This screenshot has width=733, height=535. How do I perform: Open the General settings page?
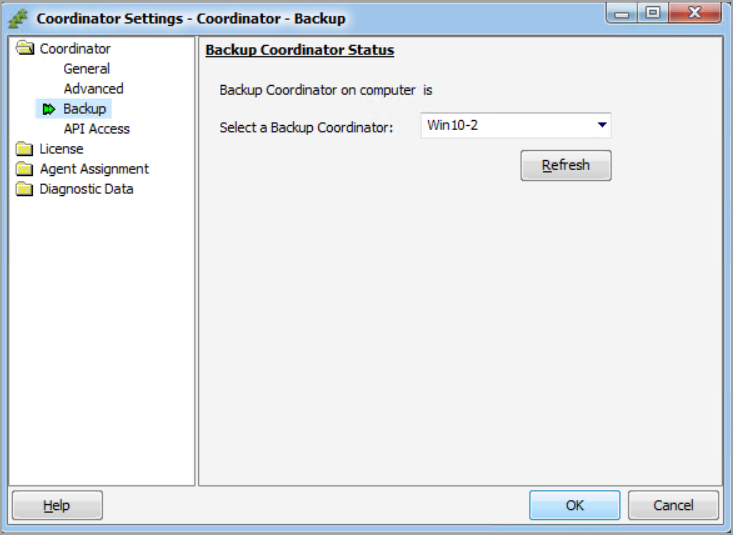(86, 69)
